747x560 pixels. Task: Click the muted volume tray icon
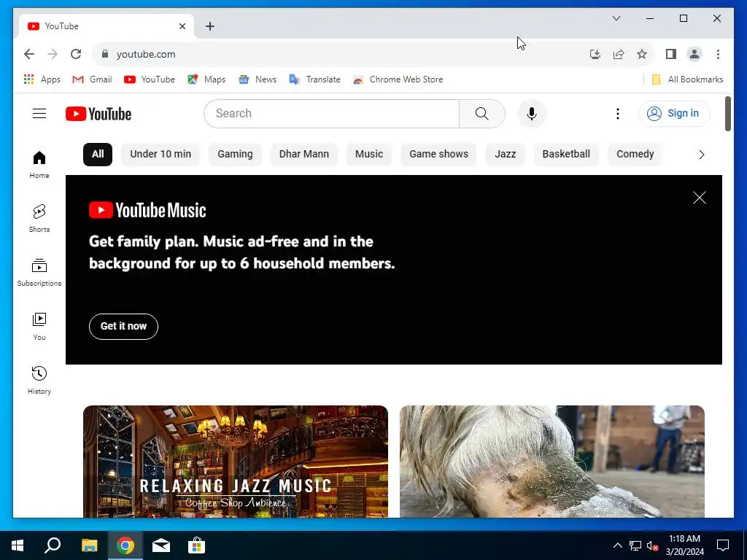click(x=653, y=545)
